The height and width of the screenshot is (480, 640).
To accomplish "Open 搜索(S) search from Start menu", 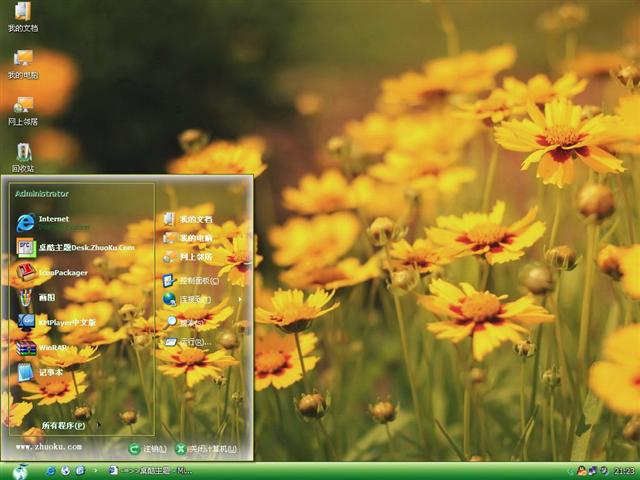I will pyautogui.click(x=186, y=322).
